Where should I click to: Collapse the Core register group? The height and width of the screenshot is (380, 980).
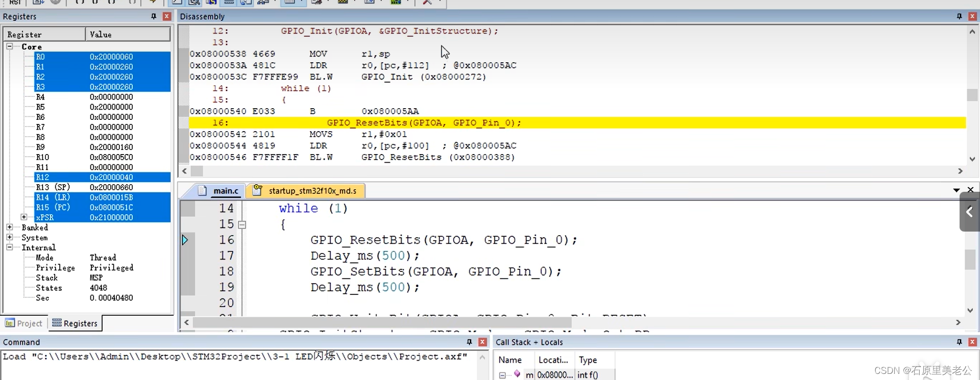pos(9,46)
